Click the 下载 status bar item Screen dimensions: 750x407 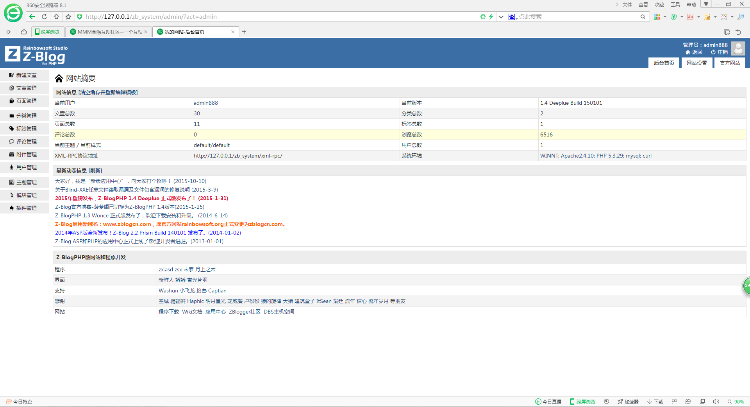pos(655,402)
